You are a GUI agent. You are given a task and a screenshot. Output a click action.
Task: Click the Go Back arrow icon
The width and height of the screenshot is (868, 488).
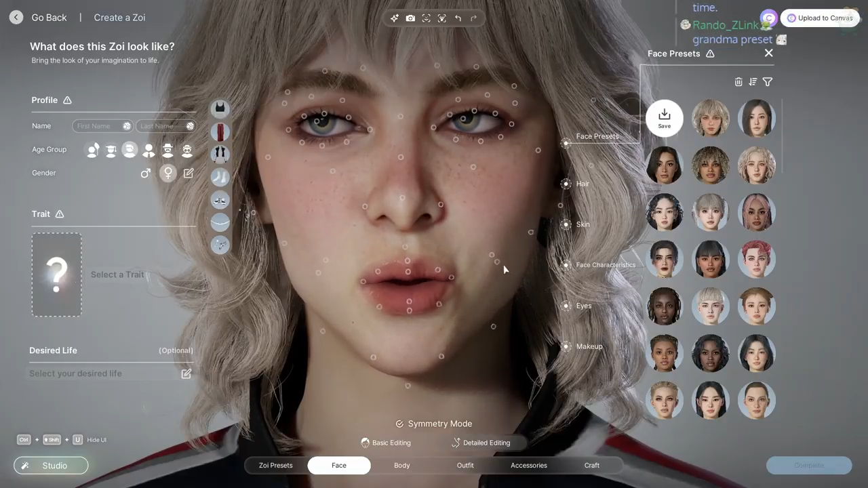16,18
